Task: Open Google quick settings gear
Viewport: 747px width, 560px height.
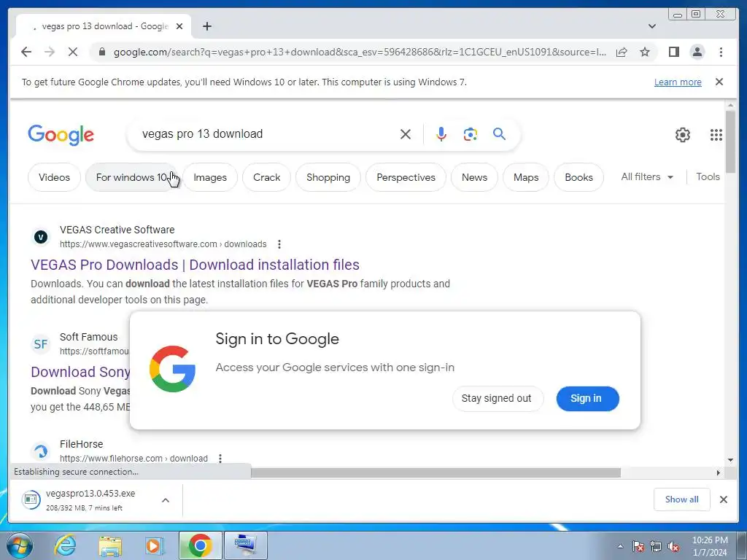Action: point(683,135)
